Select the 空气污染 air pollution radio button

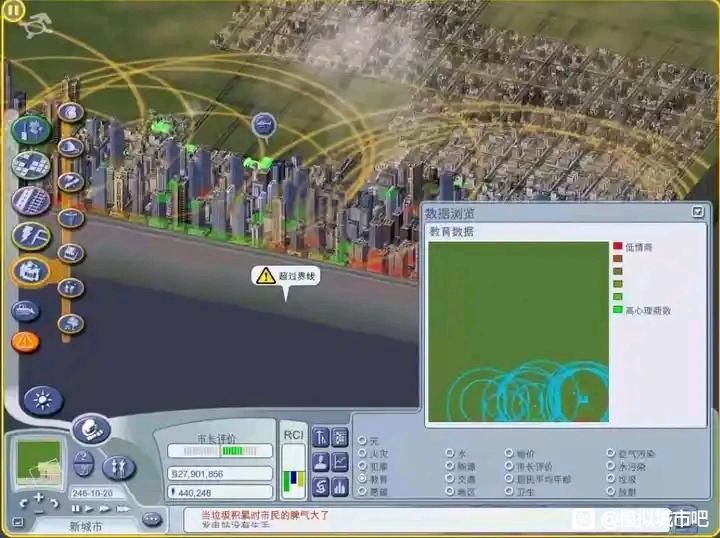610,453
